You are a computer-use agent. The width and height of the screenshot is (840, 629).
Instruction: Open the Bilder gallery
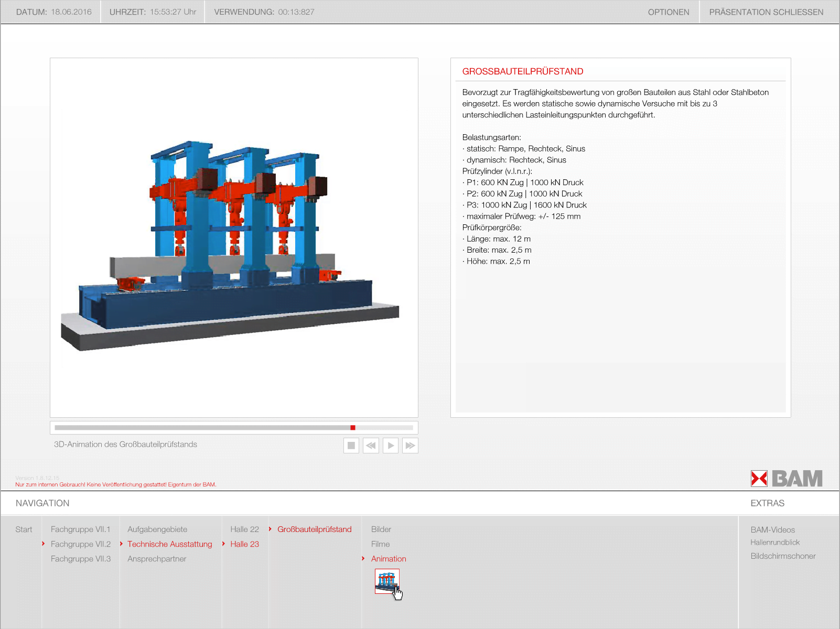pos(381,529)
